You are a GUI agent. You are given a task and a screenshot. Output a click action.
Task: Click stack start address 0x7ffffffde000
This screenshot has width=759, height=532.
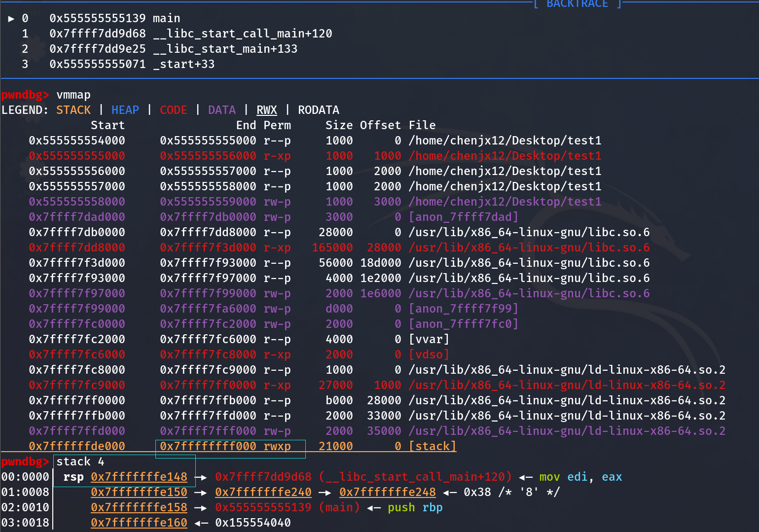[77, 446]
